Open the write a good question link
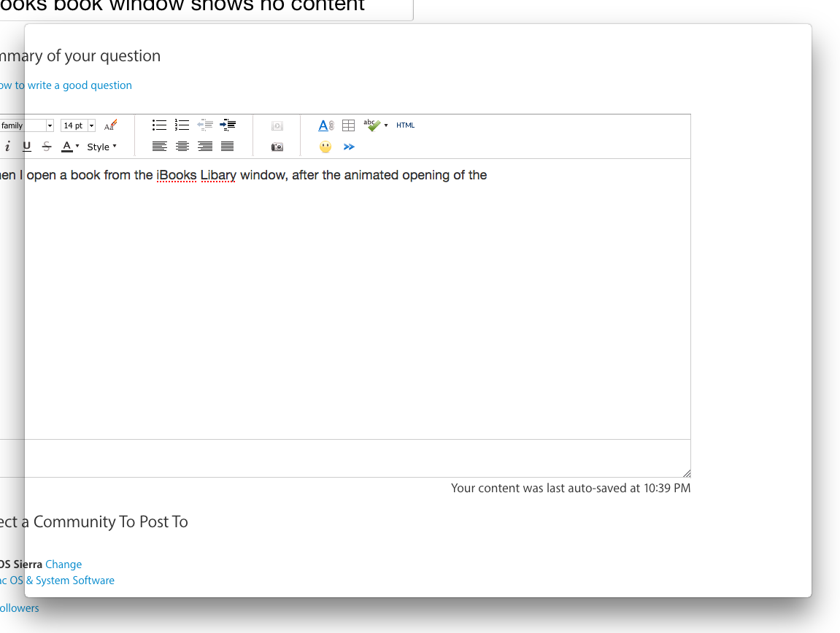The width and height of the screenshot is (840, 633). tap(66, 85)
